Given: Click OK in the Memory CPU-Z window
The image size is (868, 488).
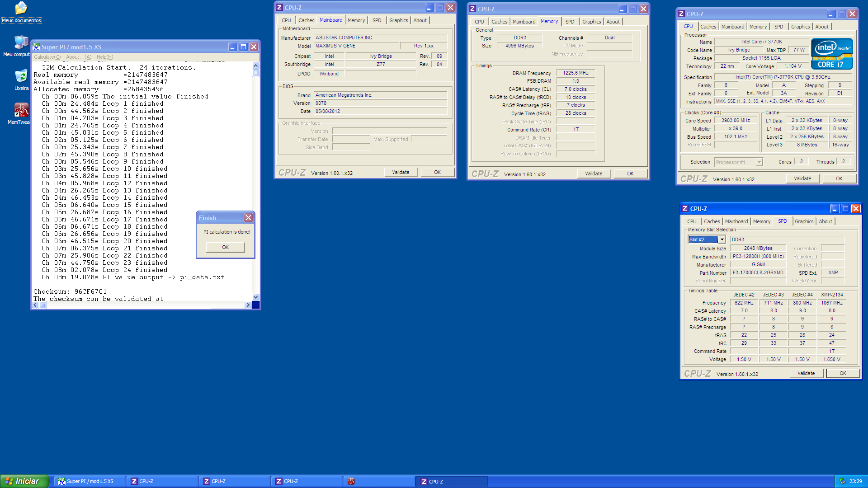Looking at the screenshot, I should click(x=630, y=174).
